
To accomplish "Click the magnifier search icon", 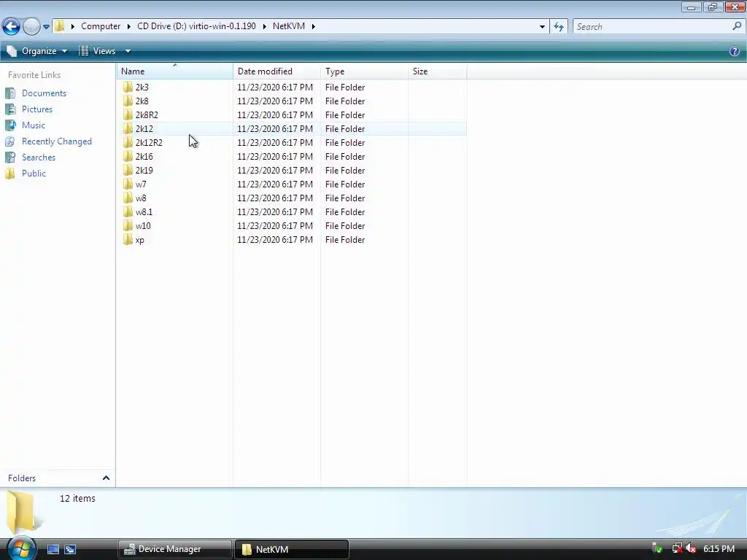I will click(737, 26).
